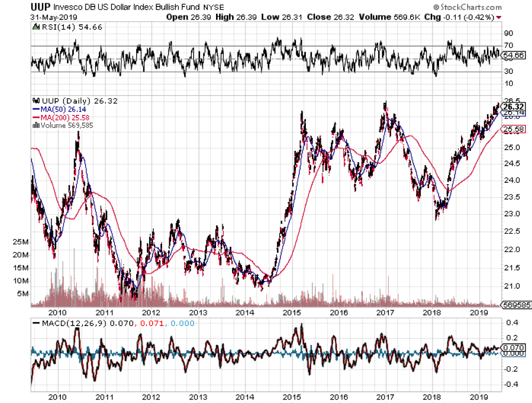Click the 26.32 current price tag
532x403 pixels.
510,107
